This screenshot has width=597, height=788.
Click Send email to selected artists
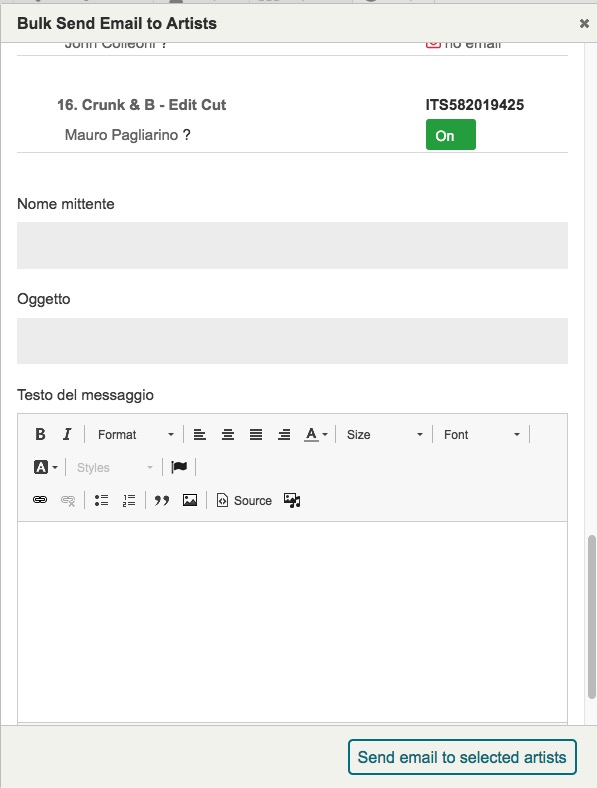coord(462,757)
